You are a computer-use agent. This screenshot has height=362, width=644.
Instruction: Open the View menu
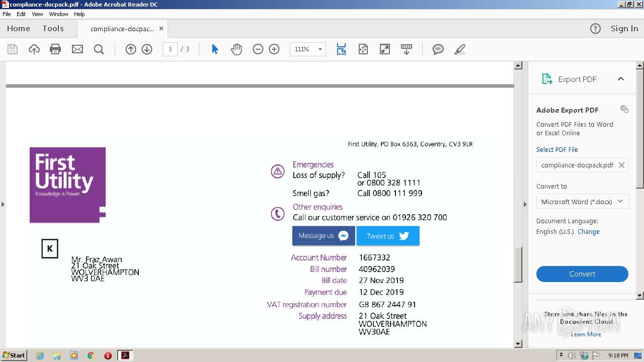tap(38, 14)
